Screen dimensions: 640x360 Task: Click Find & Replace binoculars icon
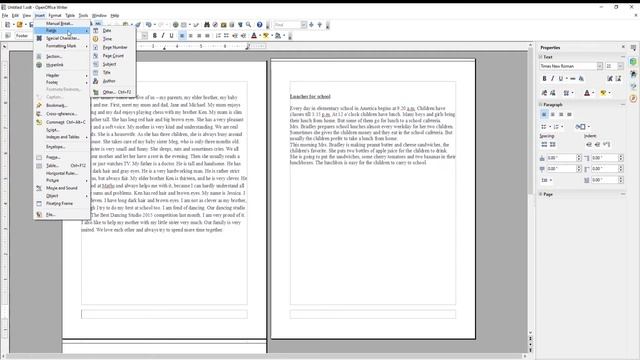pos(207,25)
